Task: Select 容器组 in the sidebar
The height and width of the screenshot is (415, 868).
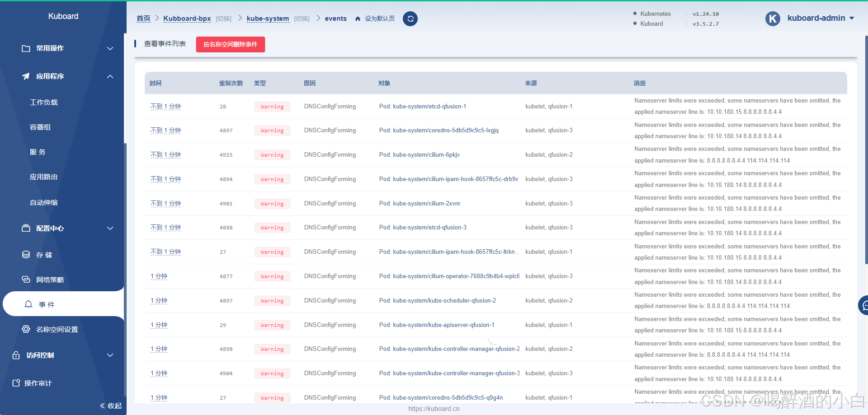Action: (40, 127)
